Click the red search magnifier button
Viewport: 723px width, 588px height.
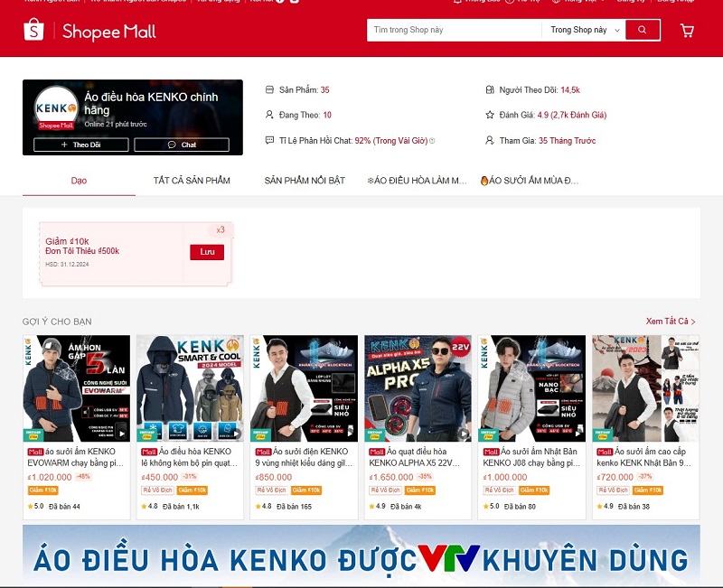click(x=643, y=30)
